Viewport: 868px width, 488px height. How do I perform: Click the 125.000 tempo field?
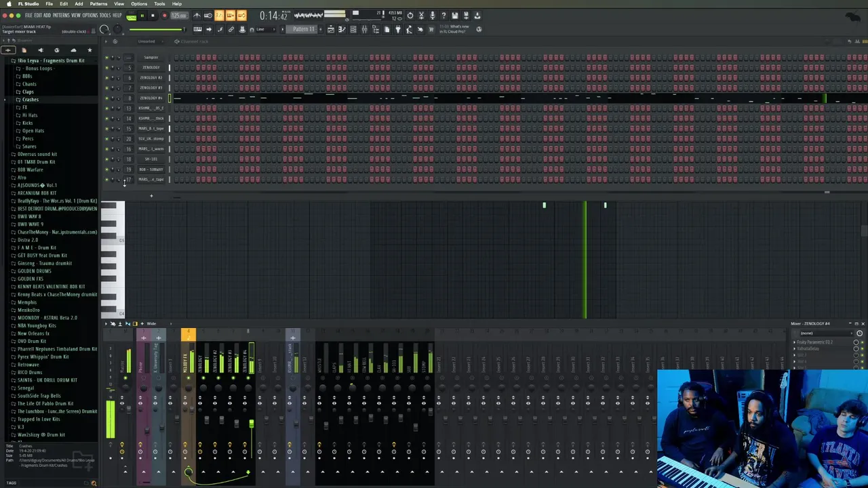(178, 16)
